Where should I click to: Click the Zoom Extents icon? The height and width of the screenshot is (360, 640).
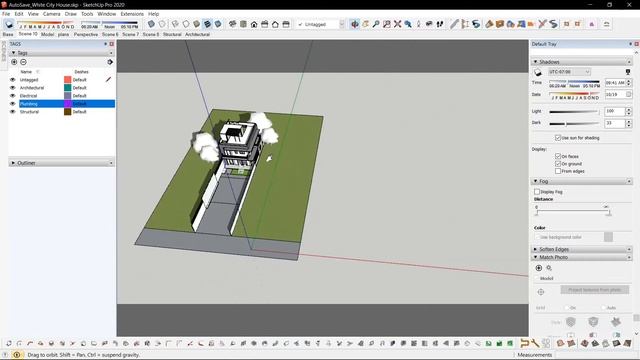coord(397,24)
